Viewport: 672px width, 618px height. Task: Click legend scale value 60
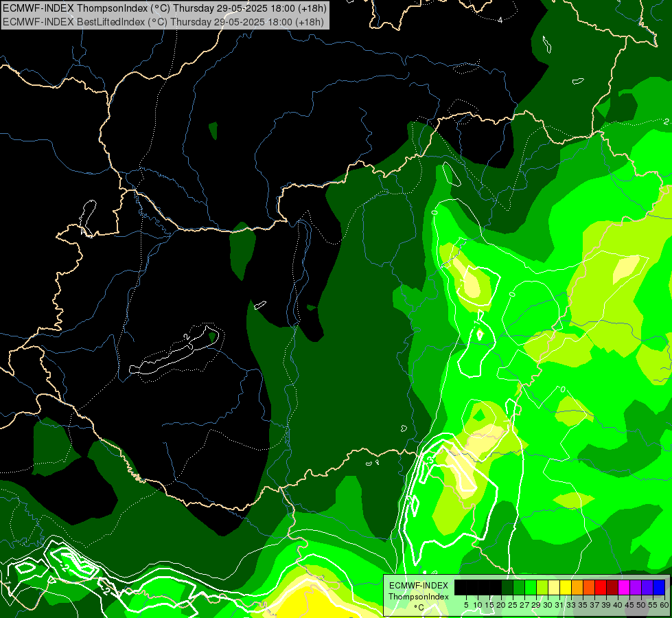coord(664,605)
